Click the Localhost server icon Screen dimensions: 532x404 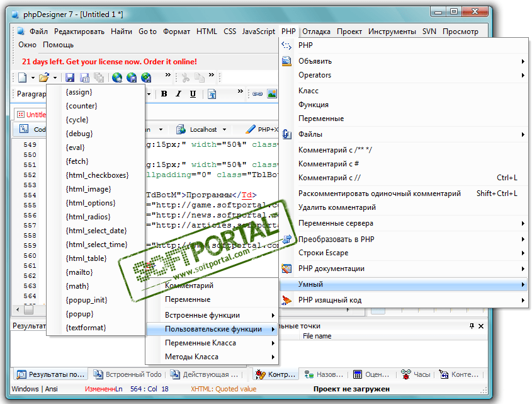point(181,129)
